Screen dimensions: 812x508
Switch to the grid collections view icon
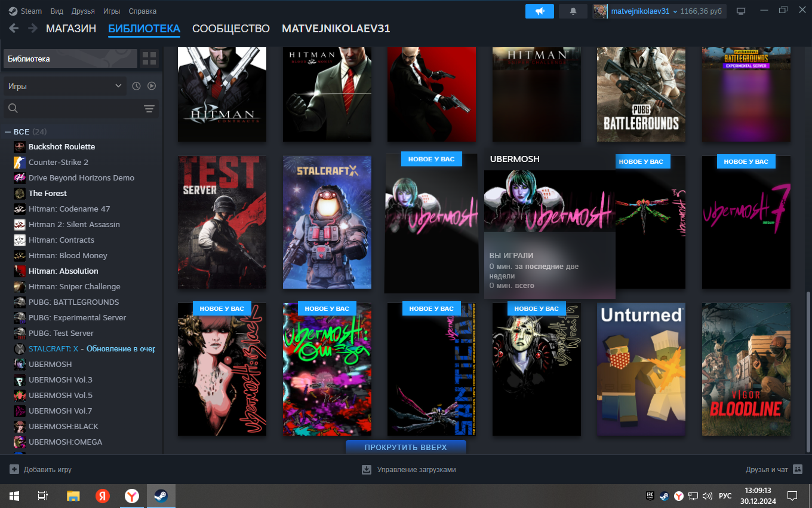click(x=149, y=59)
